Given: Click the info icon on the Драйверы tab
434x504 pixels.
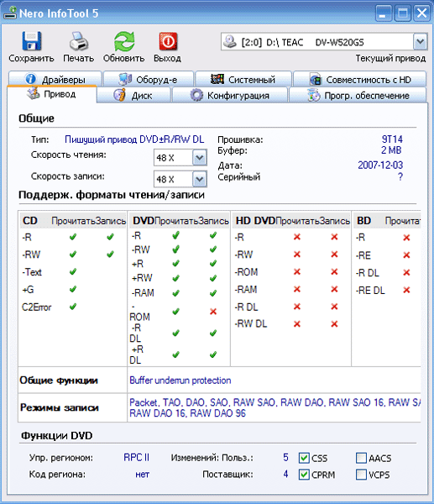Looking at the screenshot, I should (31, 78).
